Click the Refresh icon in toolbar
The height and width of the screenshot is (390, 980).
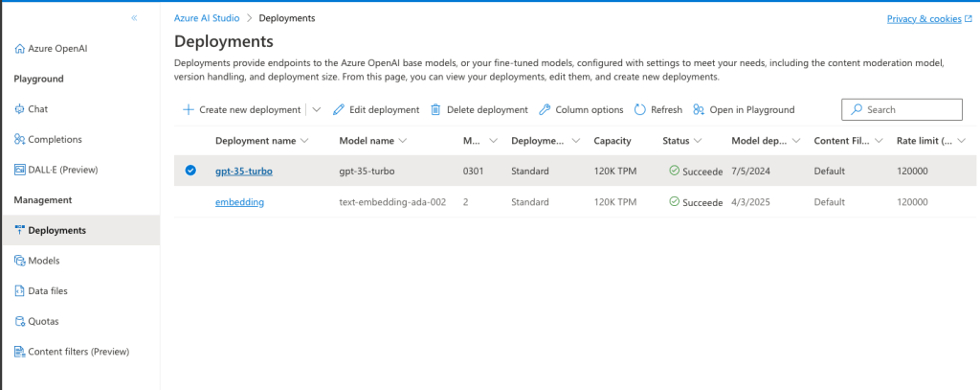tap(640, 110)
